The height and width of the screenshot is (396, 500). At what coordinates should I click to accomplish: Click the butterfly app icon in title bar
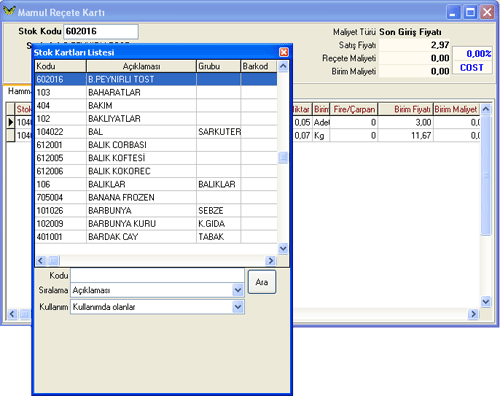coord(9,12)
